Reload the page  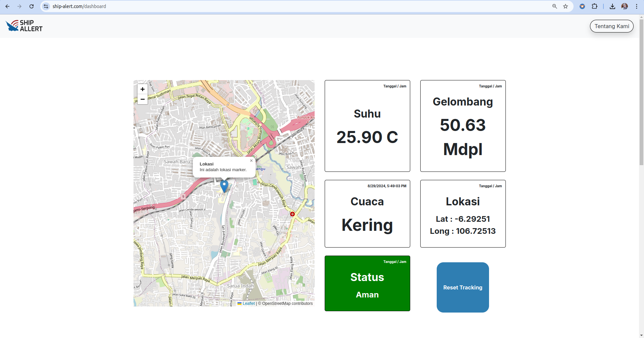(x=32, y=6)
